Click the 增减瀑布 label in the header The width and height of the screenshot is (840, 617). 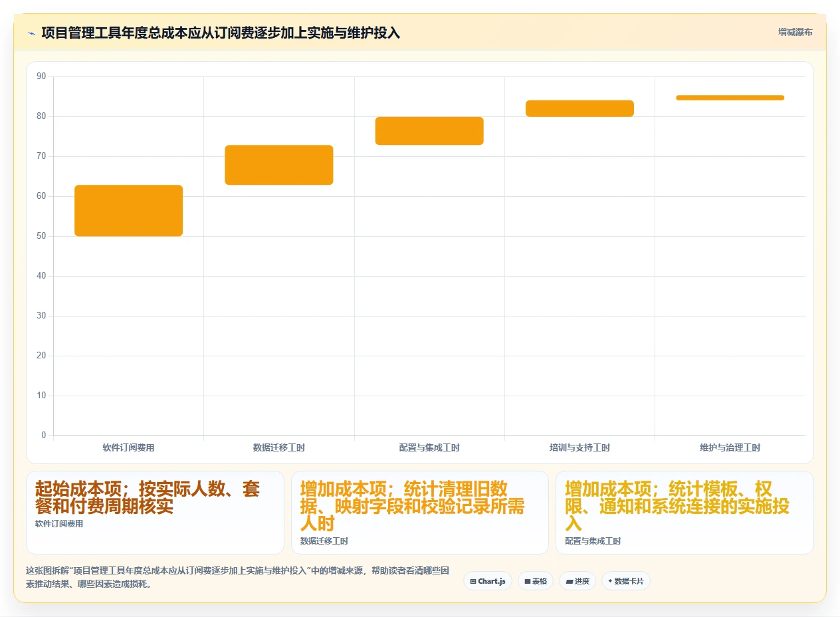[795, 32]
